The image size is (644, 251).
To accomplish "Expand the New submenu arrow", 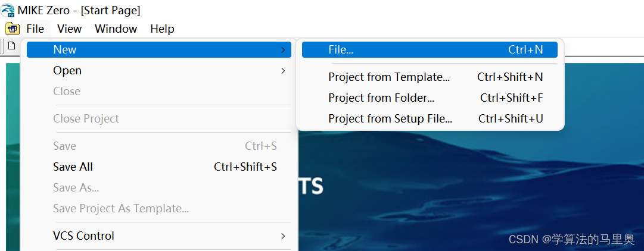I will click(x=283, y=50).
